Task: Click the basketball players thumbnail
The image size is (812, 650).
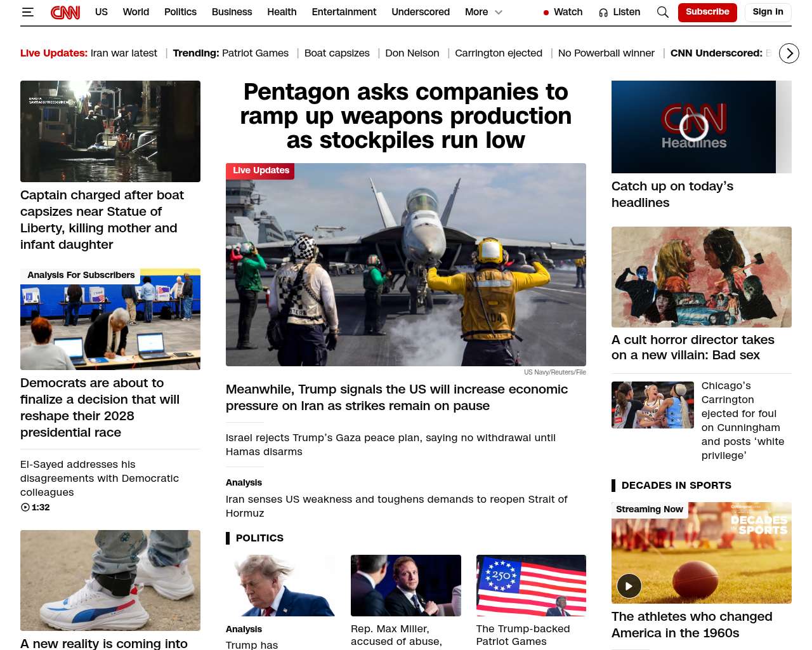Action: [653, 405]
